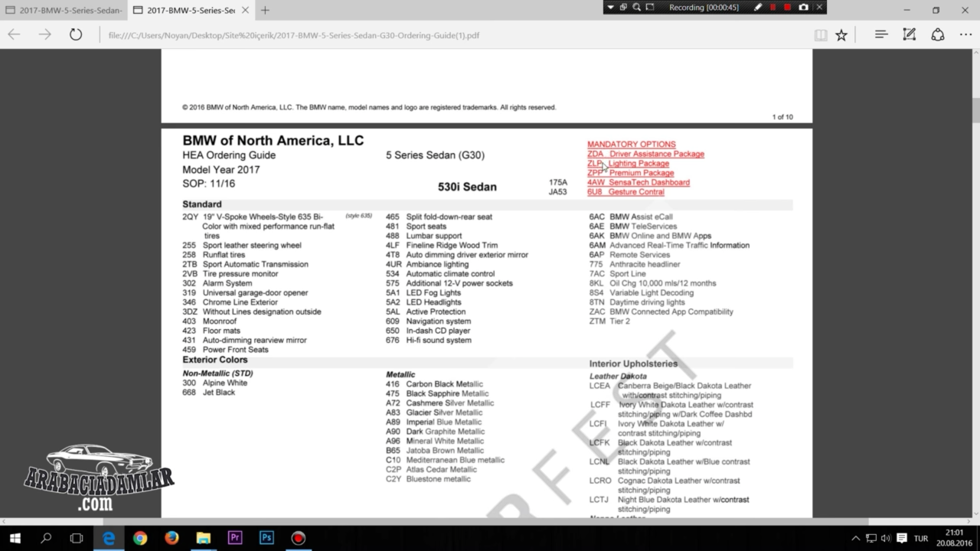Click 'Alpine White' exterior color
Viewport: 980px width, 551px height.
point(225,383)
